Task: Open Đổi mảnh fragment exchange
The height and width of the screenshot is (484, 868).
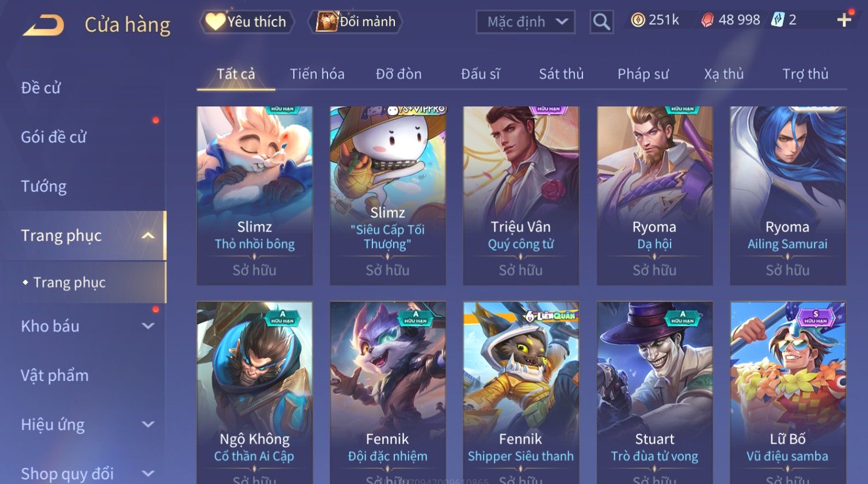Action: click(x=356, y=22)
